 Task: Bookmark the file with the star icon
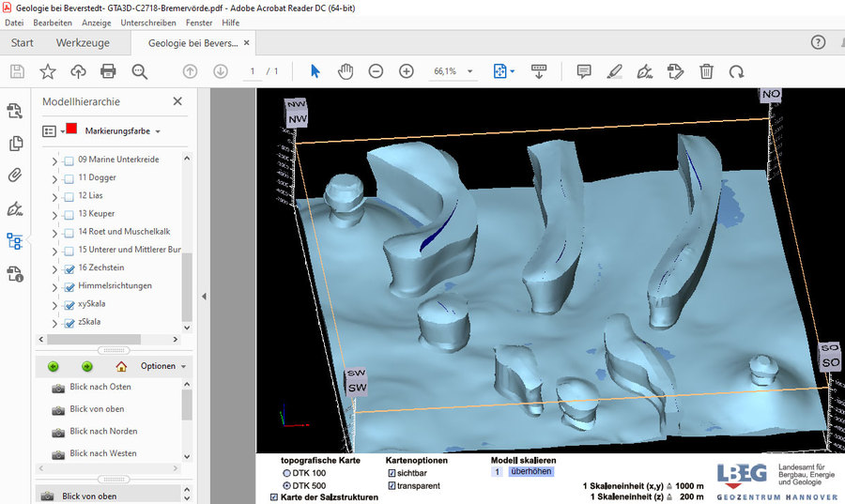click(48, 71)
